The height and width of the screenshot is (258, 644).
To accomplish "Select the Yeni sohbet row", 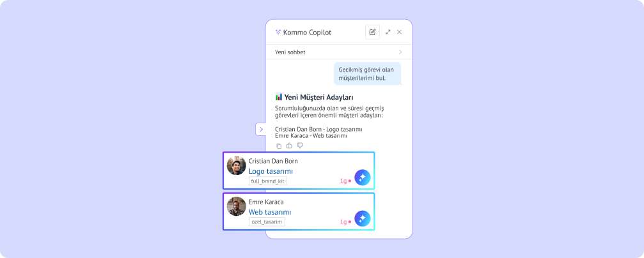I will [339, 52].
